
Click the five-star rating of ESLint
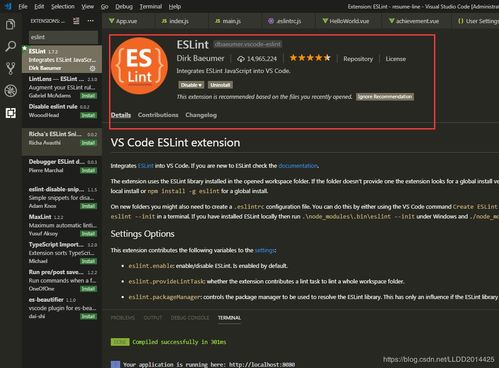coord(310,58)
